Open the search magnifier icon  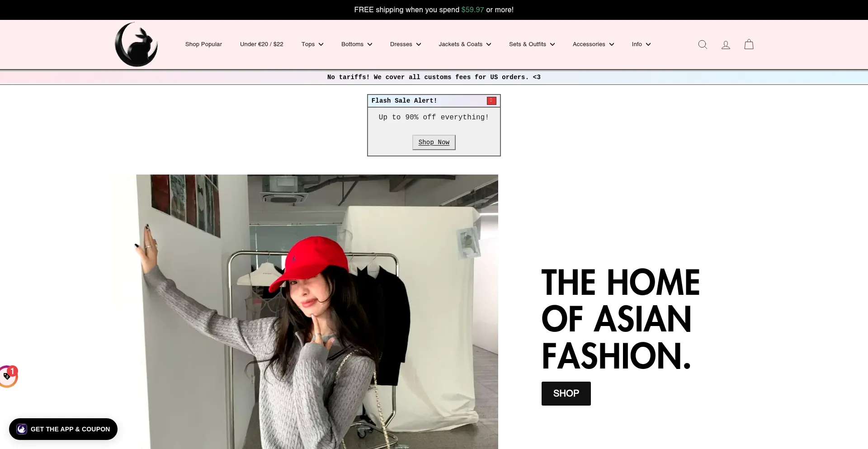coord(703,44)
